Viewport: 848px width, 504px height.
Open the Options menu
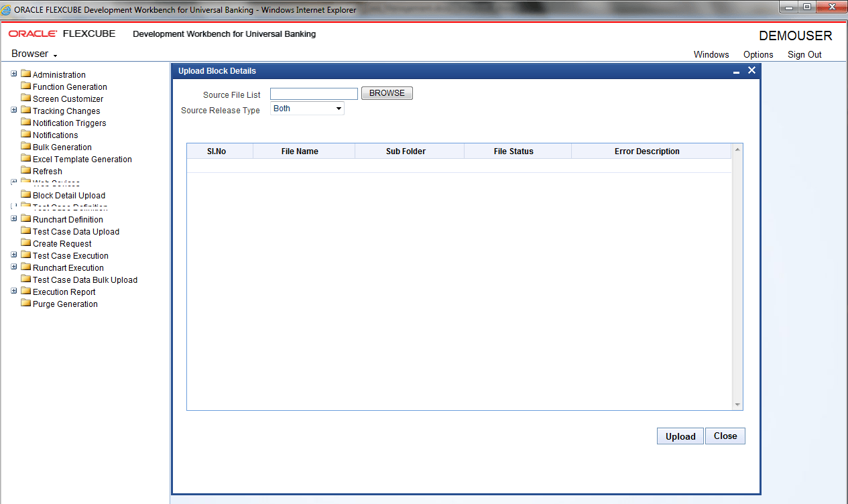click(758, 55)
